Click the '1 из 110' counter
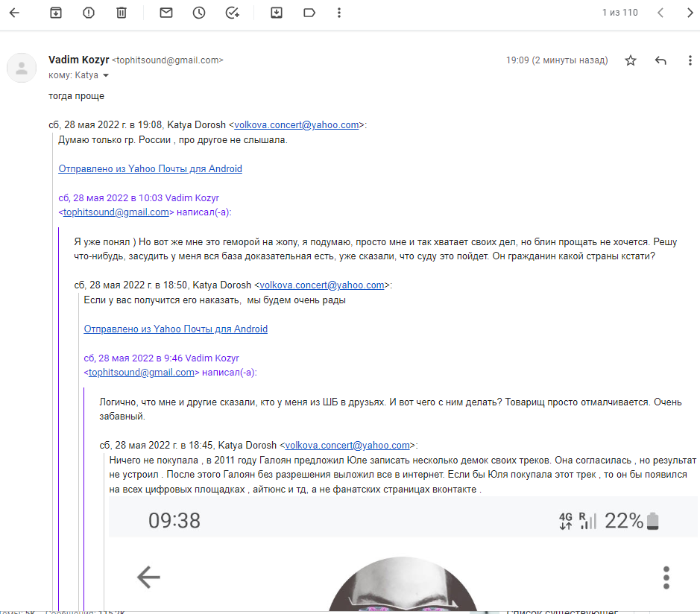Screen dimensions: 700x614 619,13
